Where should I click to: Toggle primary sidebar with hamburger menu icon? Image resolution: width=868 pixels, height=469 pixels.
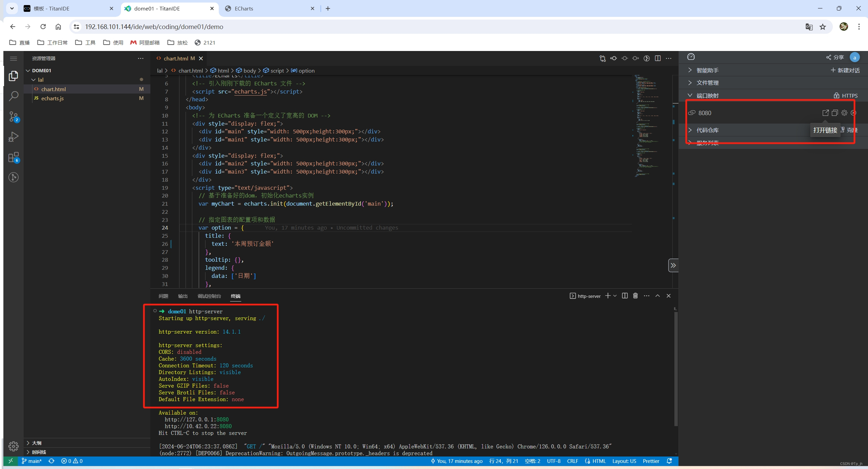pos(14,58)
